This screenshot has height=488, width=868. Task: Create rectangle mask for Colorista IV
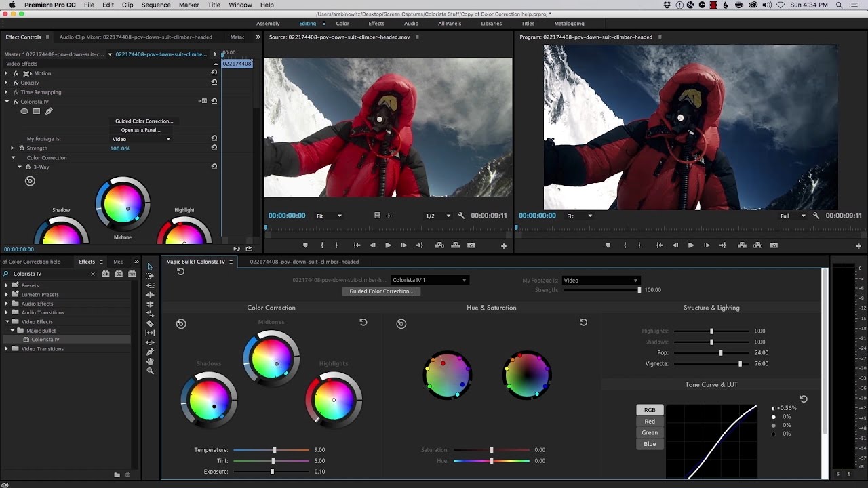(x=37, y=111)
